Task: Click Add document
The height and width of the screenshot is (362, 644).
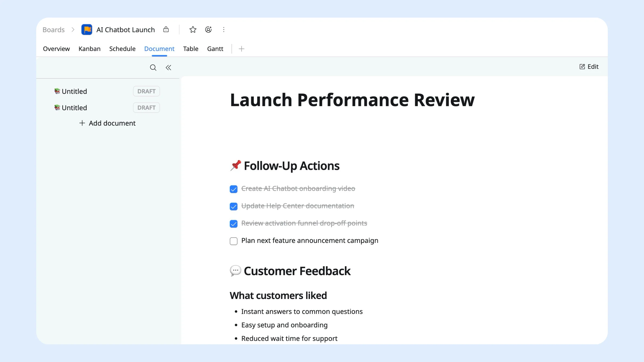Action: point(107,123)
